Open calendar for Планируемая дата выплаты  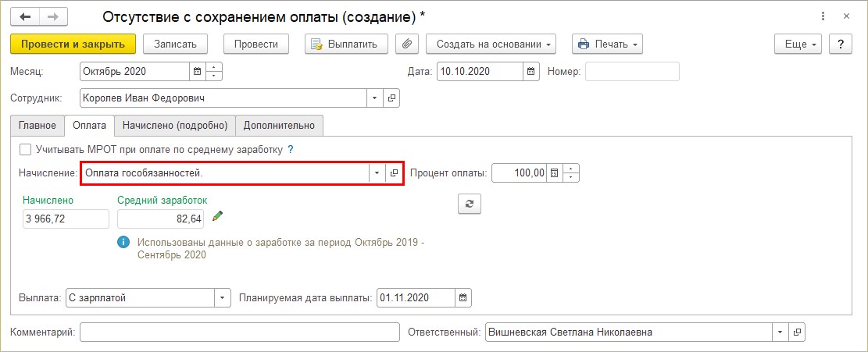[x=464, y=298]
